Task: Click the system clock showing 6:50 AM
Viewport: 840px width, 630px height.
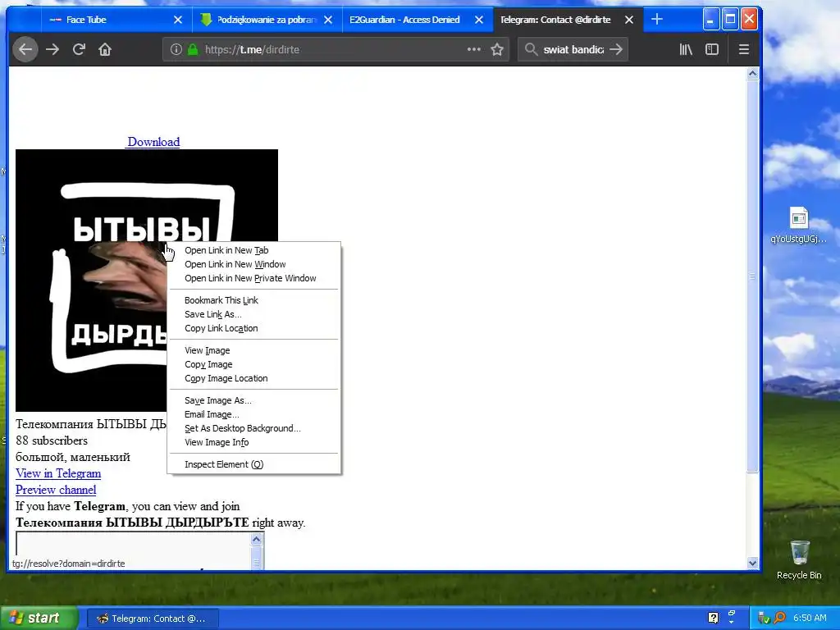Action: [x=810, y=618]
